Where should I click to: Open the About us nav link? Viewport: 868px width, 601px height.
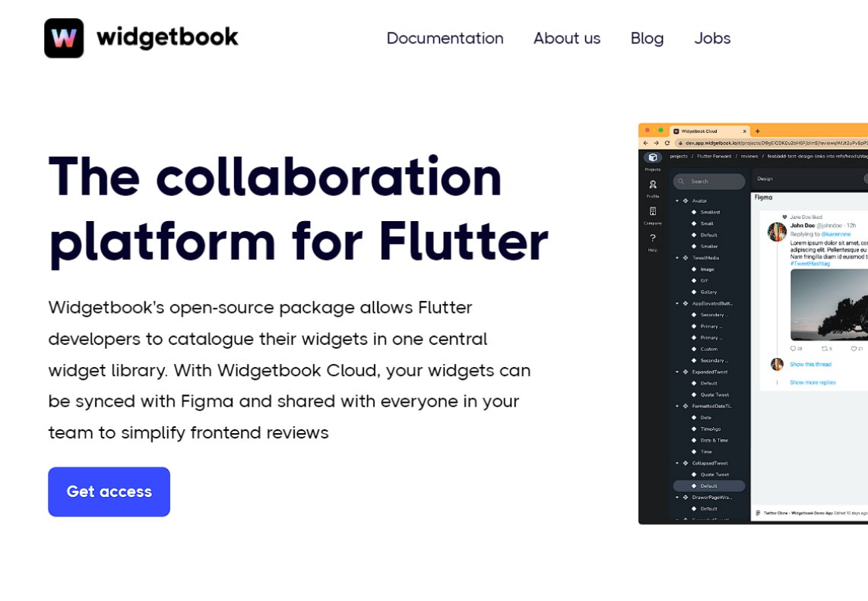(x=567, y=38)
